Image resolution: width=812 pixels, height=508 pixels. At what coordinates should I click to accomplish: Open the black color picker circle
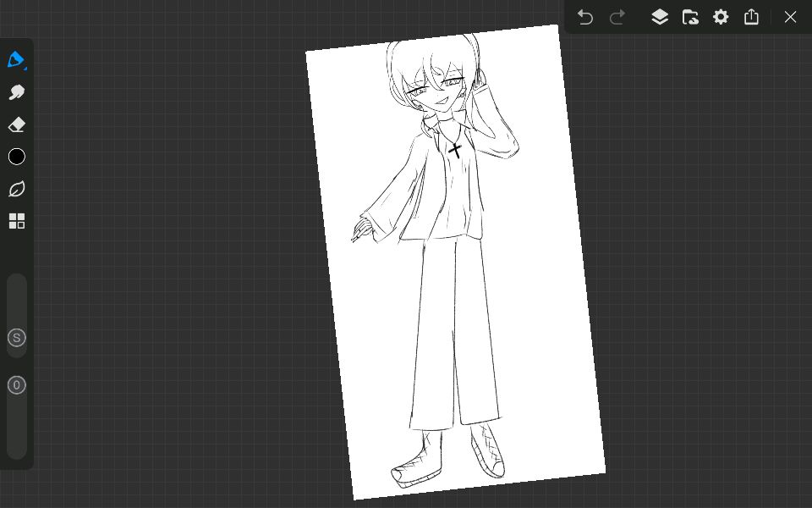(x=17, y=157)
